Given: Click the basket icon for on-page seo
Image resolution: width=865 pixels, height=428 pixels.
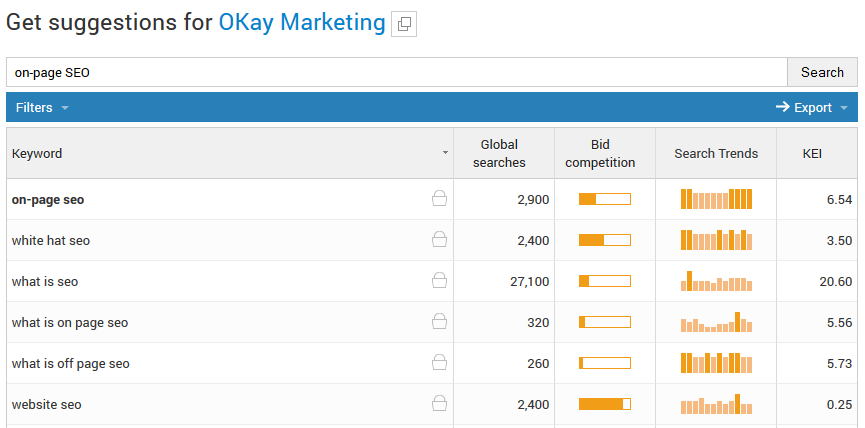Looking at the screenshot, I should pyautogui.click(x=439, y=199).
